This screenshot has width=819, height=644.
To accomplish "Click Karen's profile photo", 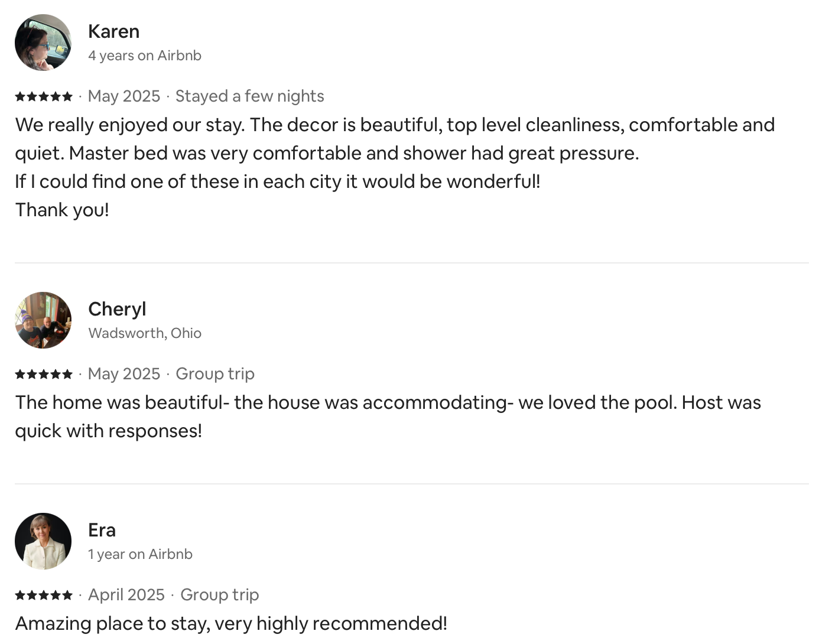I will click(43, 43).
